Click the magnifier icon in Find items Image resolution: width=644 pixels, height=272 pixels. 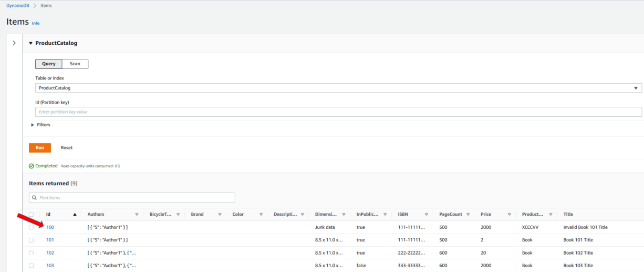click(x=35, y=198)
